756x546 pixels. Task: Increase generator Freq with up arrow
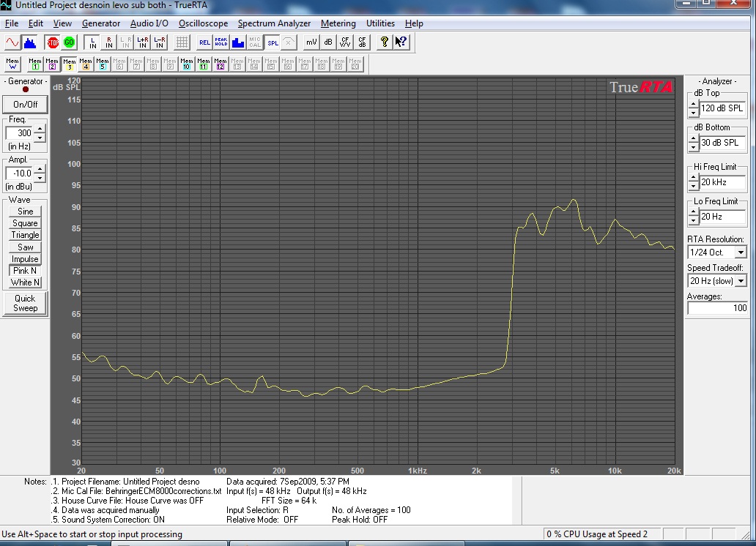(x=40, y=129)
